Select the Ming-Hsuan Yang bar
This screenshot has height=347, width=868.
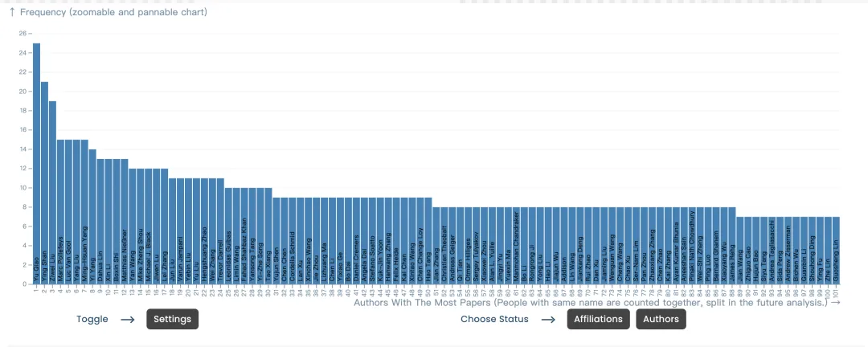click(x=84, y=211)
